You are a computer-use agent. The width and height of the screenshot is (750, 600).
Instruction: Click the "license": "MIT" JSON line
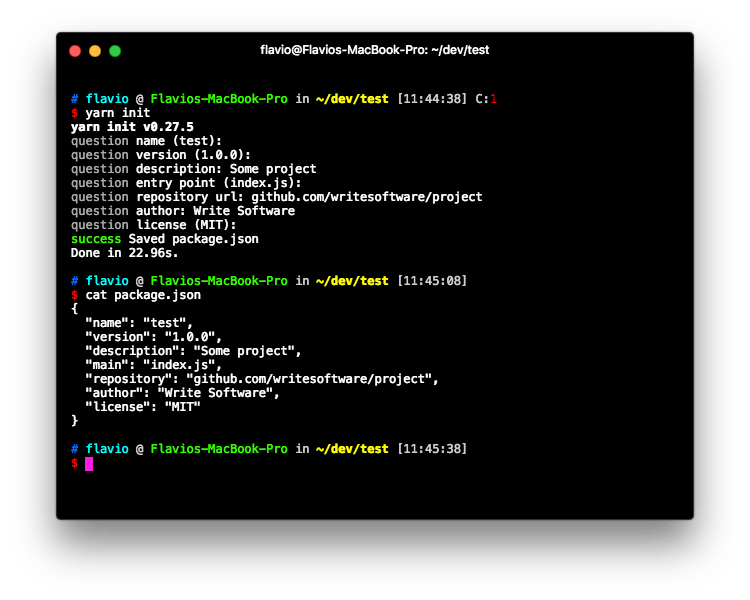[143, 407]
